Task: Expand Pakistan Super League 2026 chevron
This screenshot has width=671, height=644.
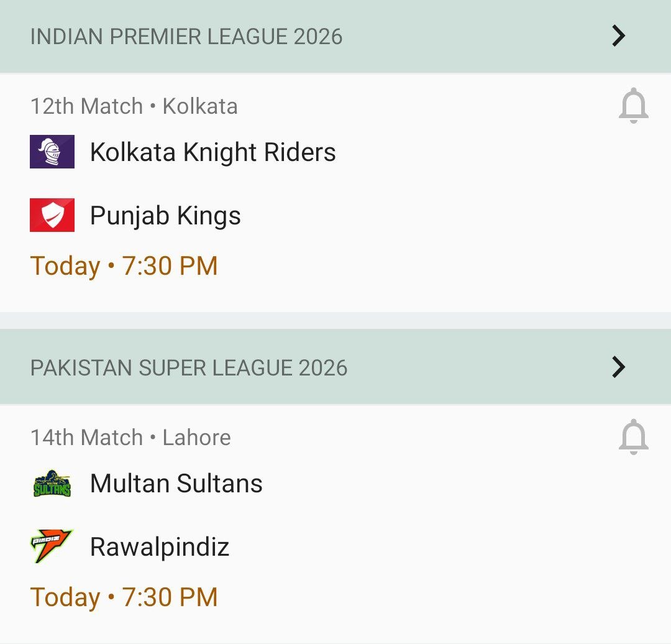Action: [618, 367]
